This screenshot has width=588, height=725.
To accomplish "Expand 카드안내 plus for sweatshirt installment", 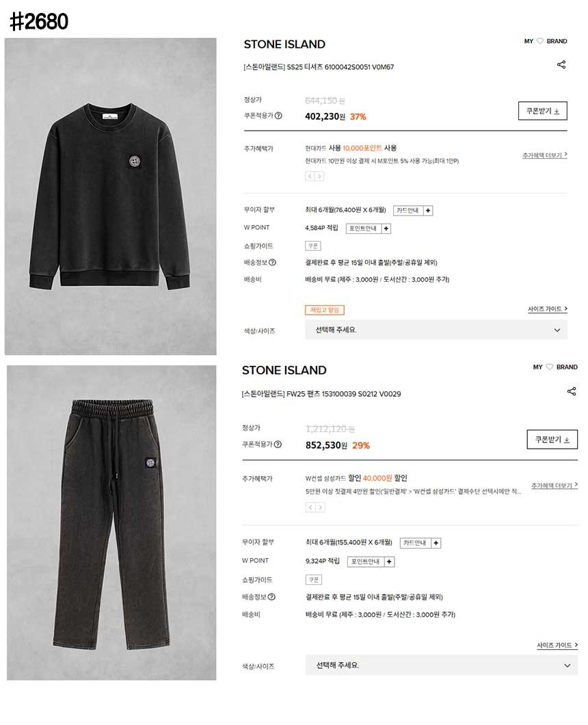I will 428,211.
